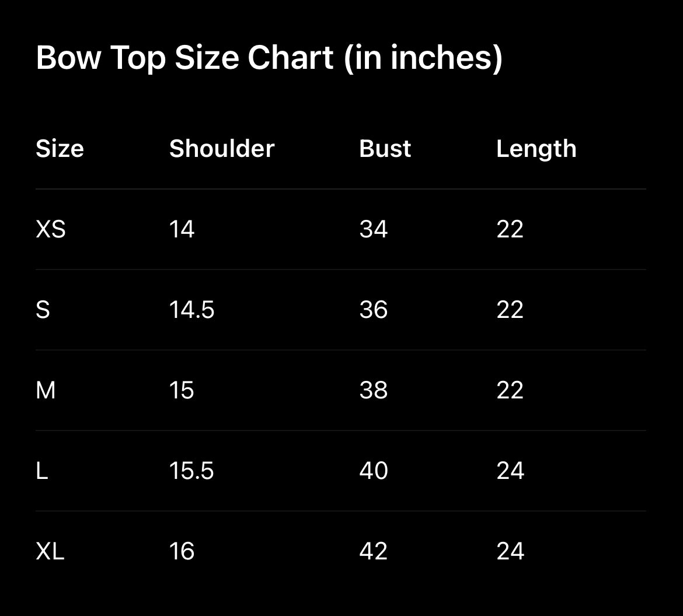This screenshot has height=616, width=683.
Task: Select bust value 38 for M
Action: 374,390
